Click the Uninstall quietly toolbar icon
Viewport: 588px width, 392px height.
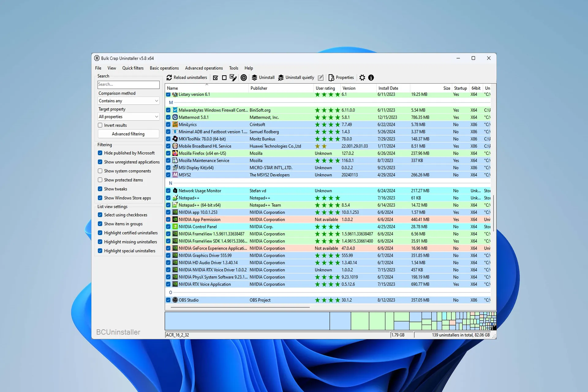(281, 78)
